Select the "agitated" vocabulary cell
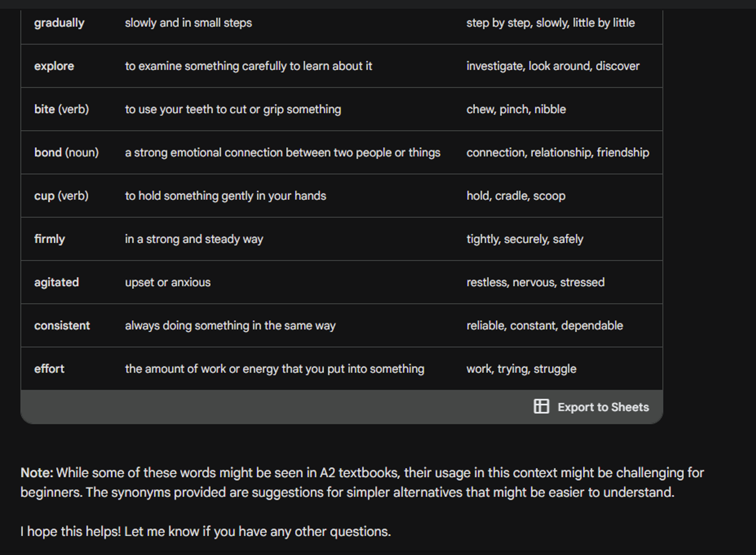The height and width of the screenshot is (555, 756). point(56,282)
